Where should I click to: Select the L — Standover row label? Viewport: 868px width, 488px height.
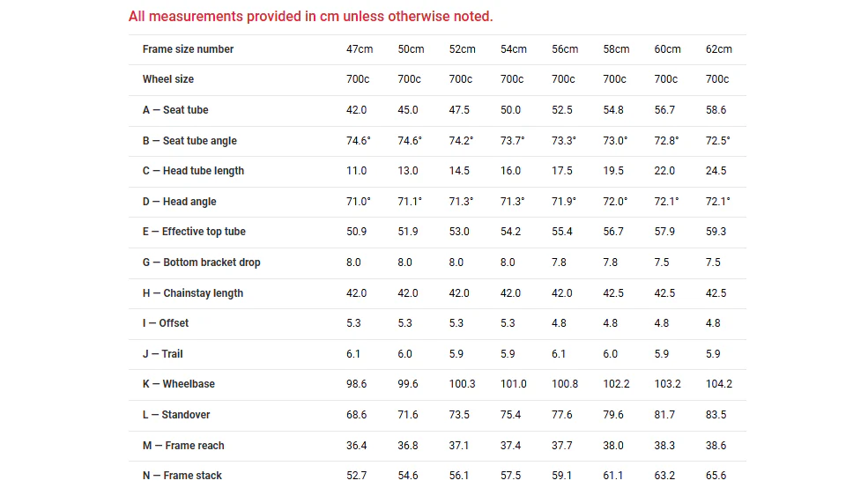(176, 415)
